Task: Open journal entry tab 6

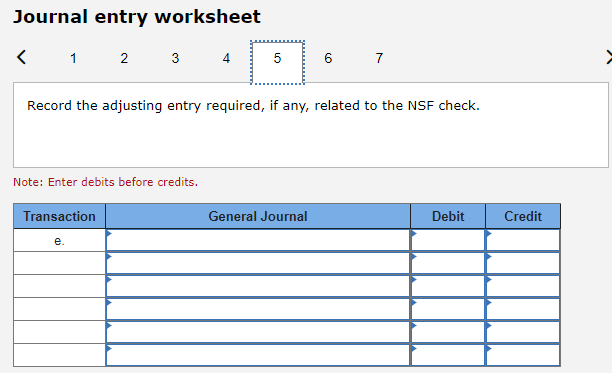Action: coord(328,58)
